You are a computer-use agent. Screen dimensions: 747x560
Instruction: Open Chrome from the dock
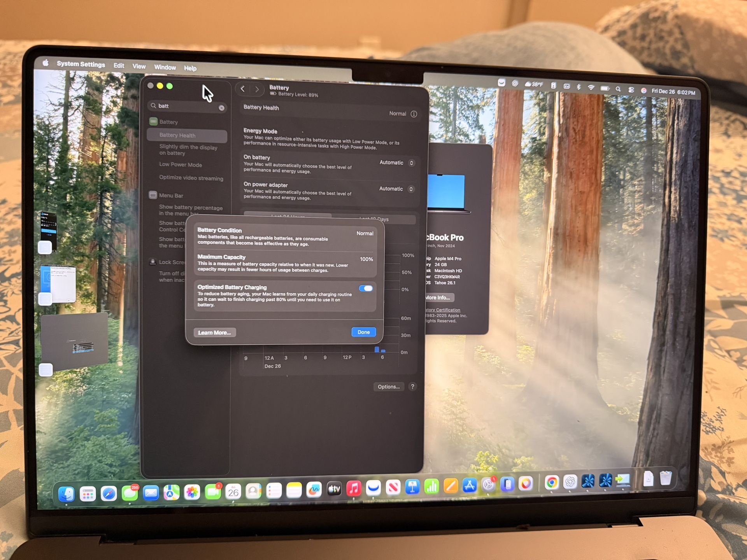(551, 483)
